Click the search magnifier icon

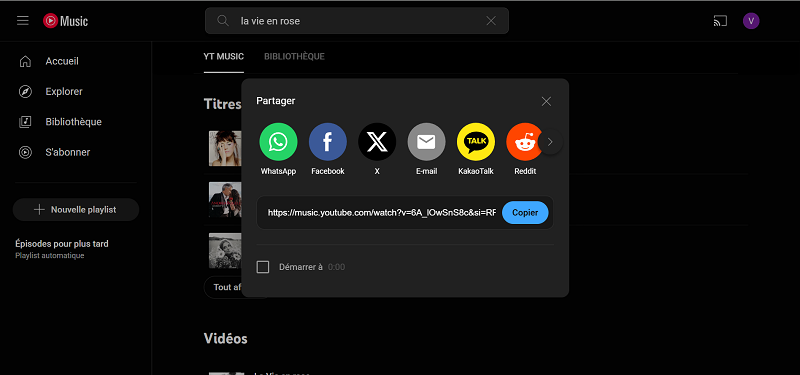[222, 21]
